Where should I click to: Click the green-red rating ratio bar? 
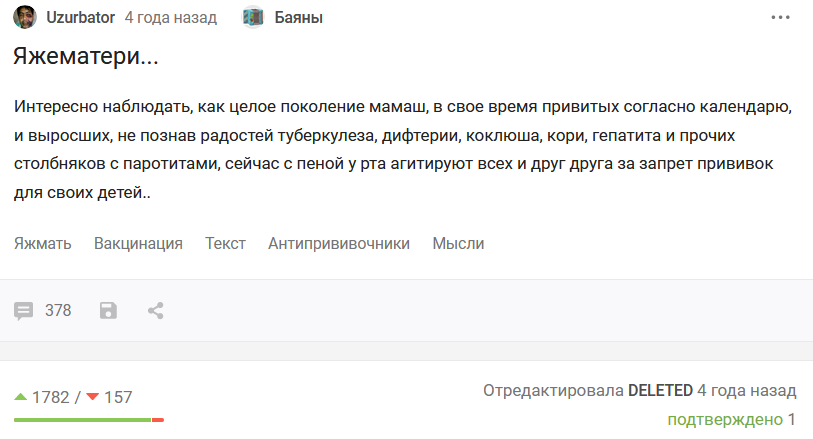[89, 420]
